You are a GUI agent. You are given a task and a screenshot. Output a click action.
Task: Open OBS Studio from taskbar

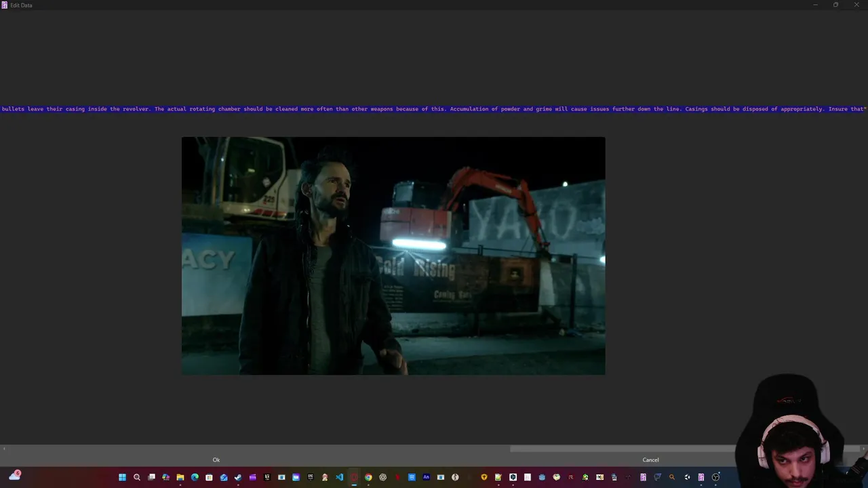715,477
